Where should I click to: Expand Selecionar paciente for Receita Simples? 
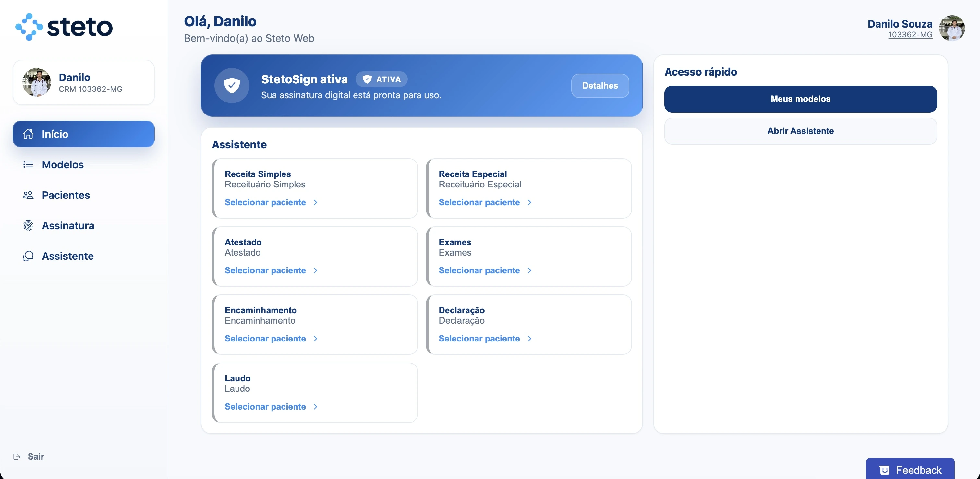tap(271, 202)
